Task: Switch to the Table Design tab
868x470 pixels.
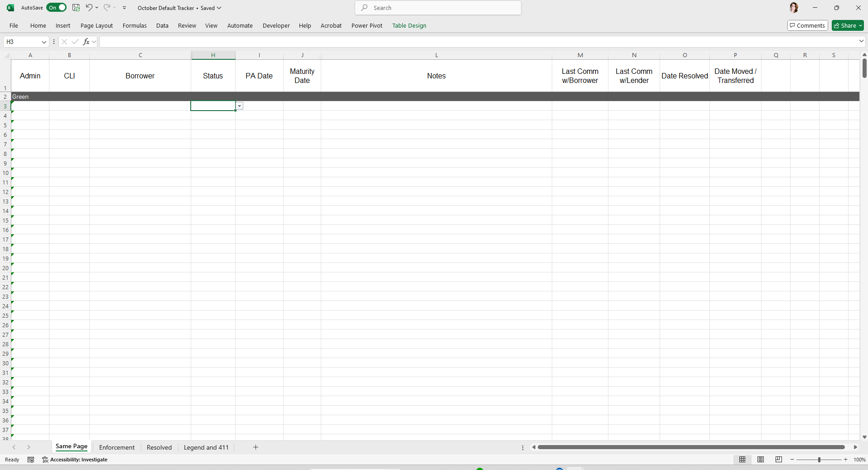Action: click(x=409, y=25)
